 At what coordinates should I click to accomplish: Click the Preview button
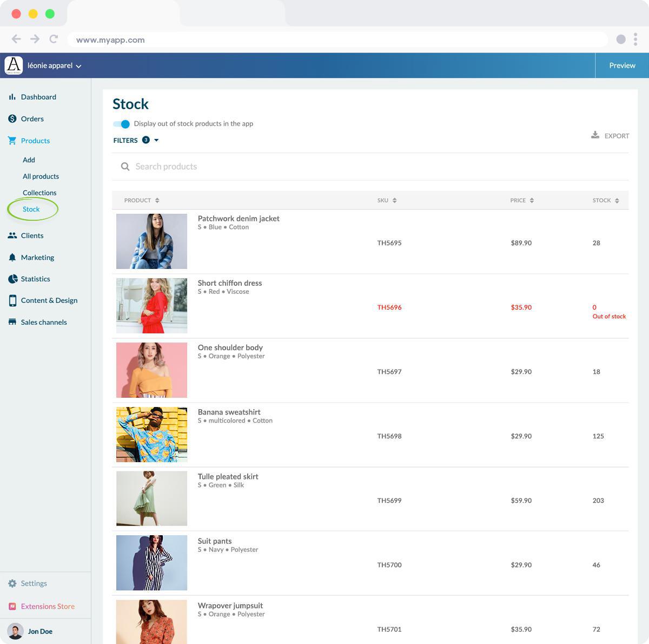(x=622, y=65)
